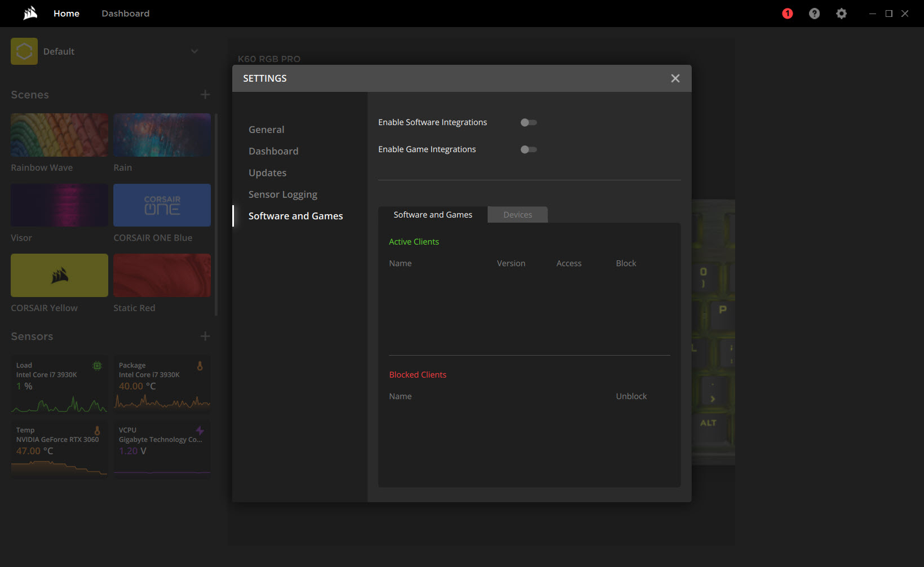Add a new scene with plus icon
Viewport: 924px width, 567px height.
(205, 95)
